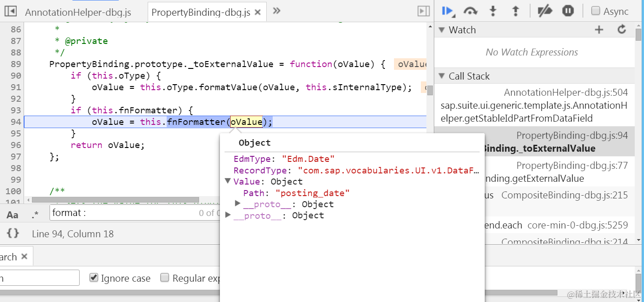The image size is (644, 302).
Task: Select AnnotationHelper-dbg.js:504 call frame
Action: point(534,105)
